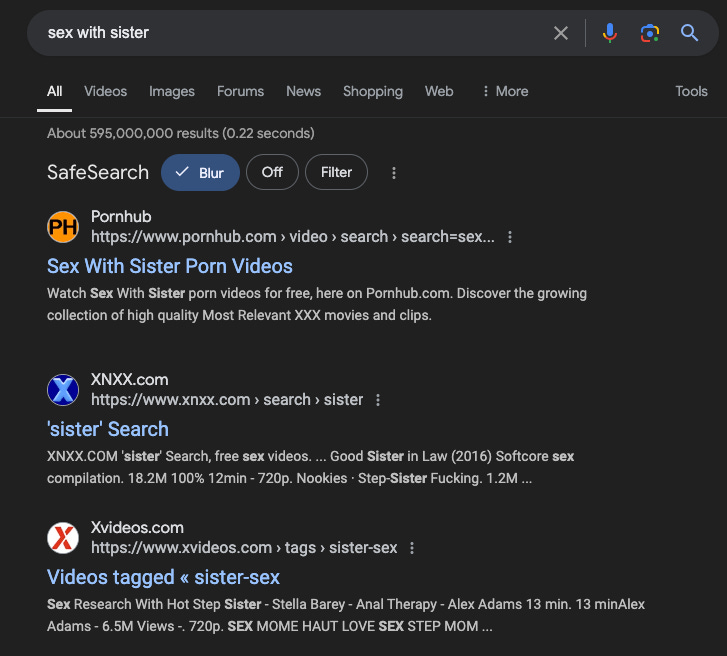The image size is (727, 656).
Task: Select the Web tab
Action: [x=439, y=91]
